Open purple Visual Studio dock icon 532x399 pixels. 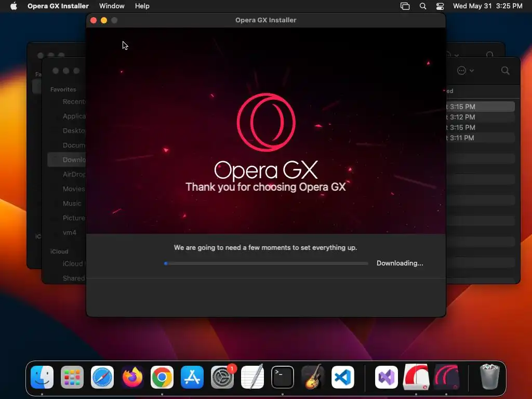coord(387,377)
